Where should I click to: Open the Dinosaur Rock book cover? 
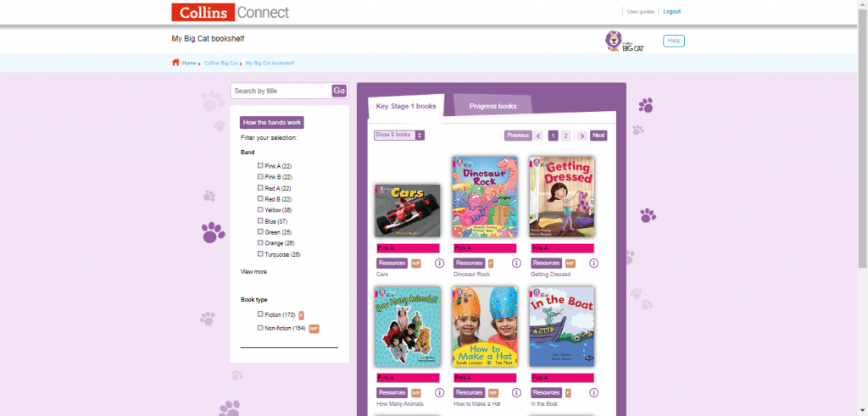pos(485,197)
